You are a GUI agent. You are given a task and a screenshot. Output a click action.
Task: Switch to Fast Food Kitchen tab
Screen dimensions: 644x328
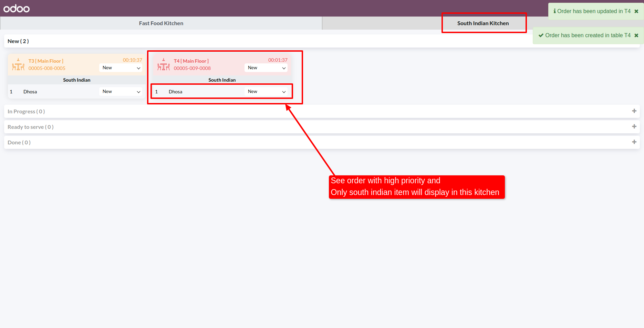coord(161,23)
